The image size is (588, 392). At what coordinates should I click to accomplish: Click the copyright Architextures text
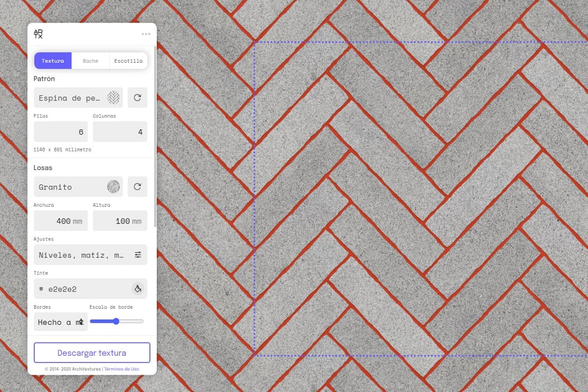click(x=73, y=369)
